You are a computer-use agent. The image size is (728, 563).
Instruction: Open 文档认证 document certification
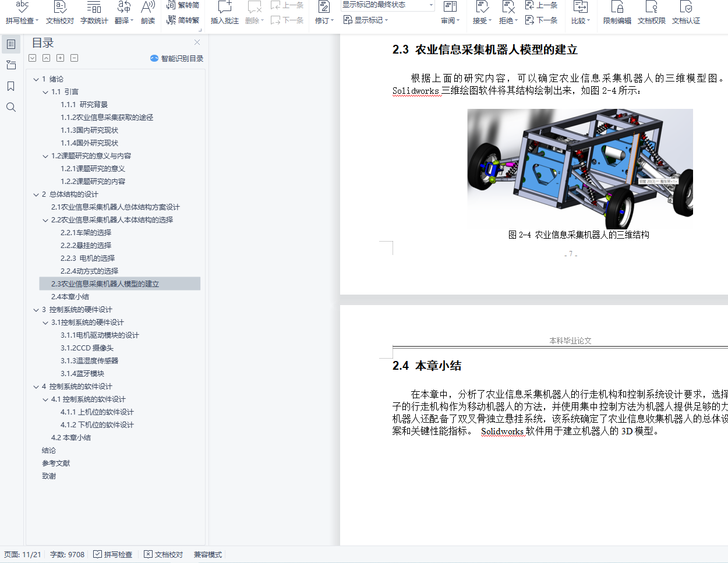point(686,13)
